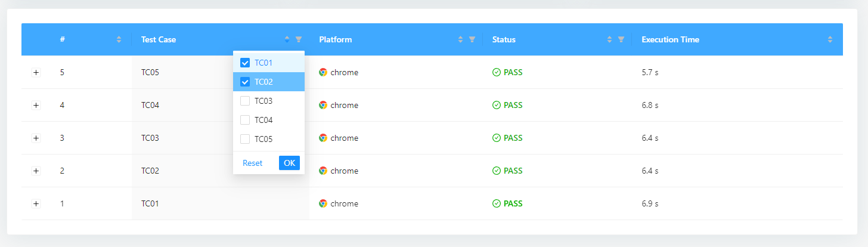Open the Status column filter icon
Viewport: 868px width, 247px height.
click(x=621, y=39)
